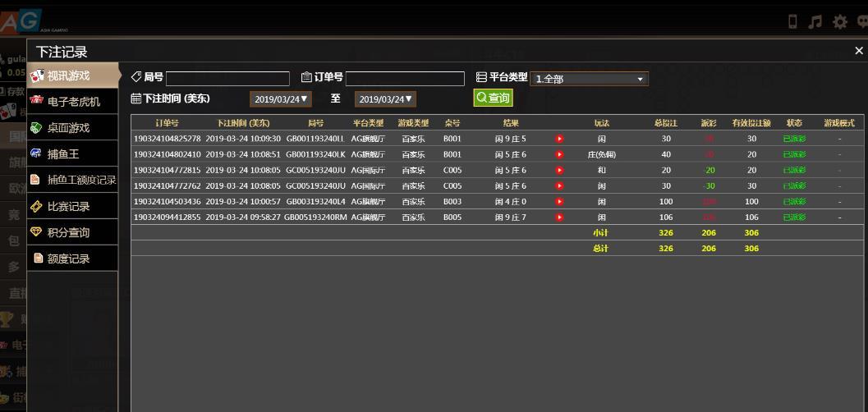Click the 局号 input field
The image size is (868, 412).
[227, 79]
